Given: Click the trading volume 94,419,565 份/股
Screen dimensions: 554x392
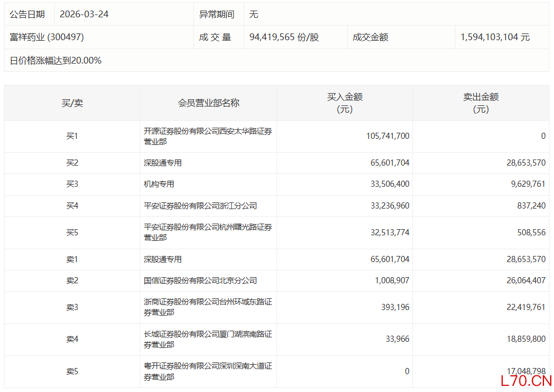Looking at the screenshot, I should click(284, 37).
